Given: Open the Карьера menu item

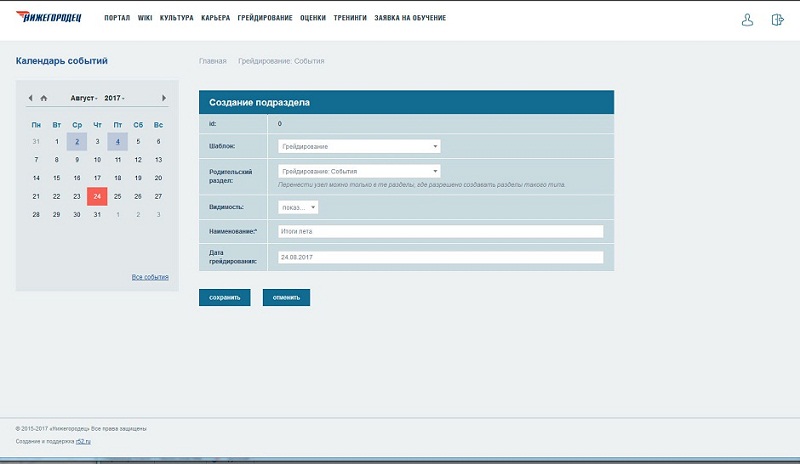Looking at the screenshot, I should tap(215, 18).
